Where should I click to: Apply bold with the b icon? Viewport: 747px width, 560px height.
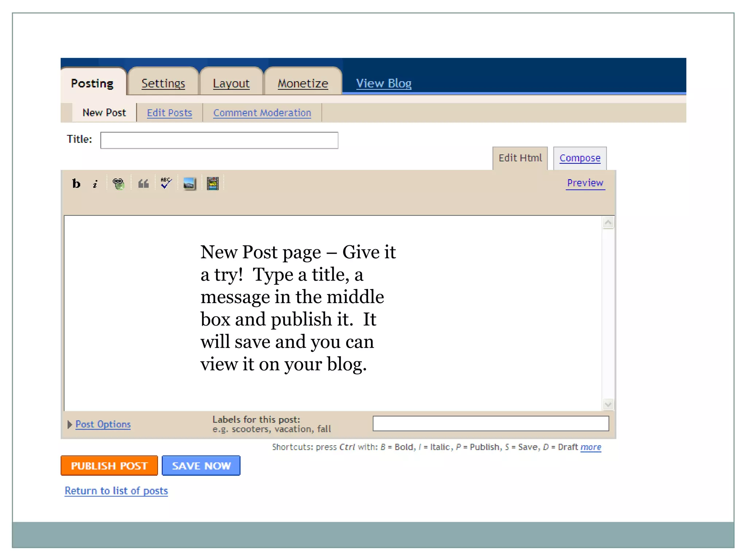pos(76,183)
